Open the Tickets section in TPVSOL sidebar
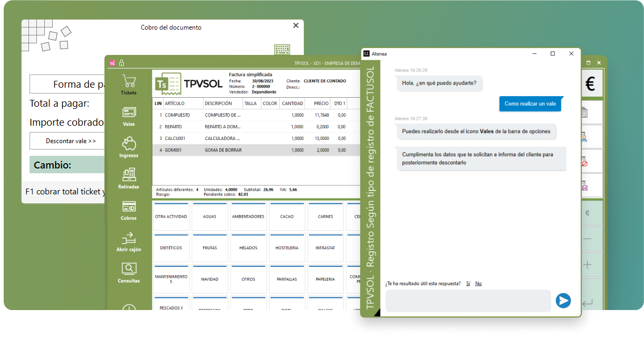The height and width of the screenshot is (337, 644). point(129,85)
